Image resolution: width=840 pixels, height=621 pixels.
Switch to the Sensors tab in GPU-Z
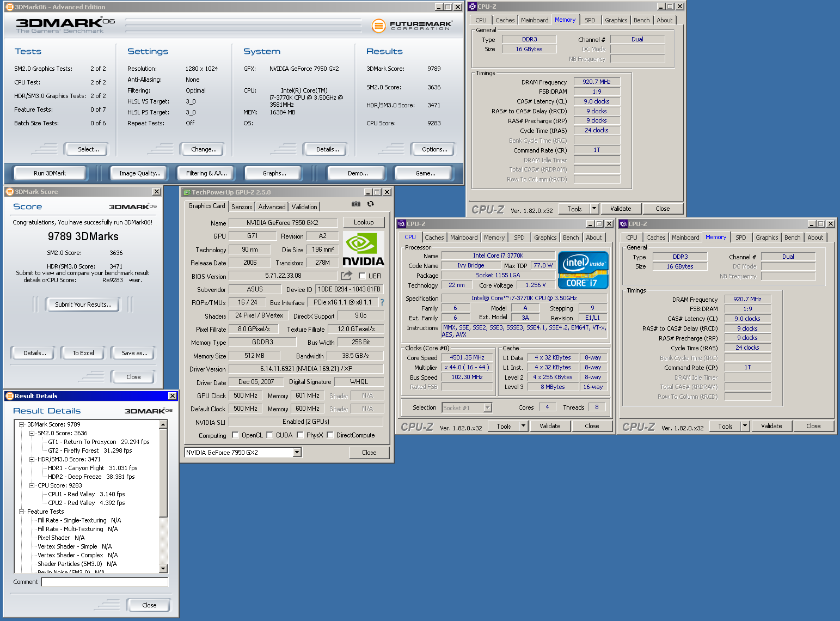point(242,207)
